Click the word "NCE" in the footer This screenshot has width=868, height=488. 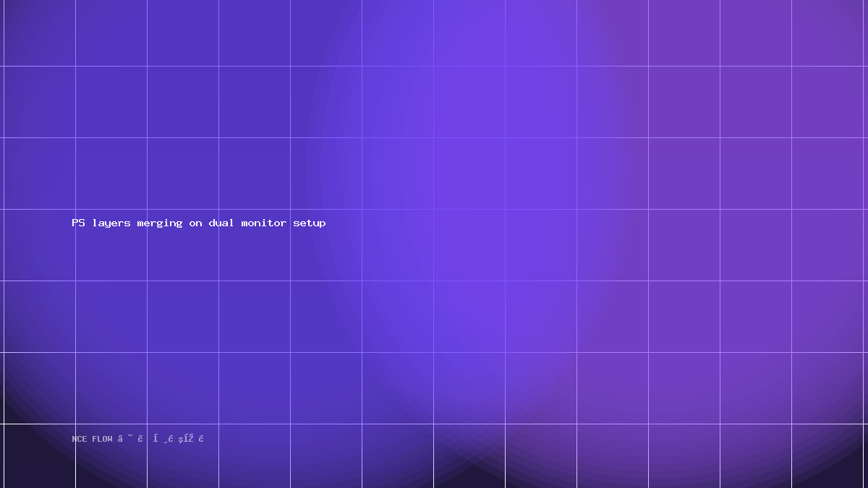coord(80,439)
